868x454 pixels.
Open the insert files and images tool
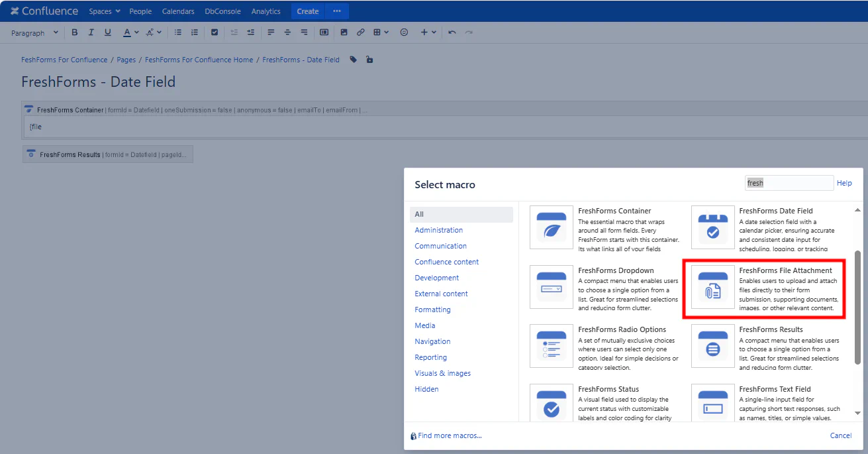[344, 32]
